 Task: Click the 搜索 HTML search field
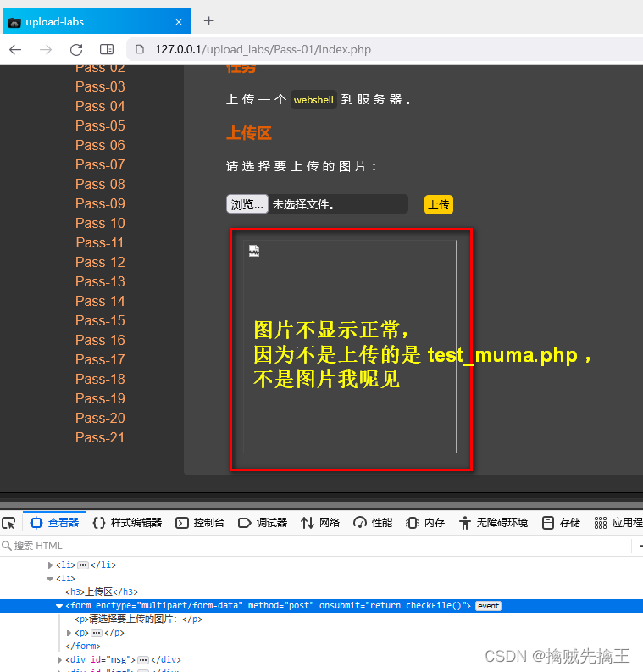point(317,546)
